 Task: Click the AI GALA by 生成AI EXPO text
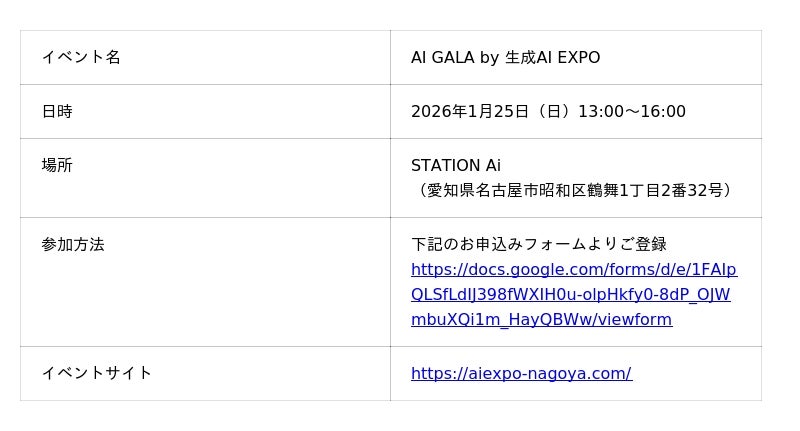[505, 58]
